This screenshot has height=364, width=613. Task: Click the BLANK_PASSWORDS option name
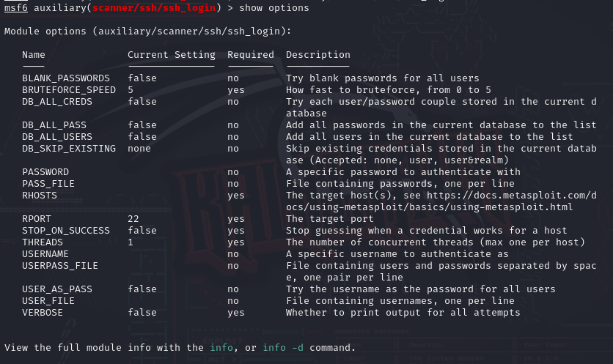(x=66, y=78)
